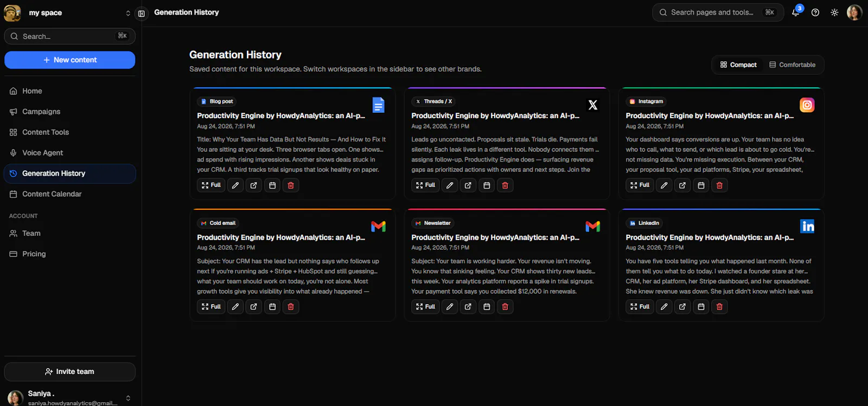Edit the Instagram card content
Viewport: 868px width, 406px height.
[x=664, y=185]
